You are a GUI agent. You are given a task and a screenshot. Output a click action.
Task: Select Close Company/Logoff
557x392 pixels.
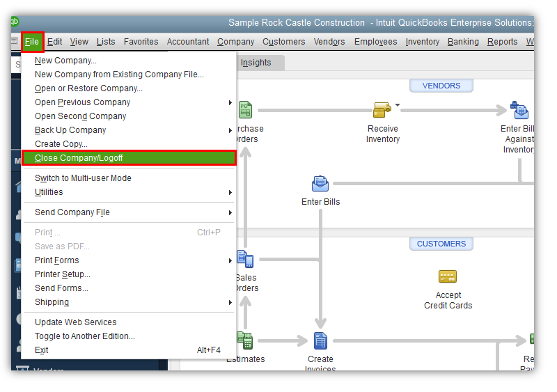click(x=129, y=158)
